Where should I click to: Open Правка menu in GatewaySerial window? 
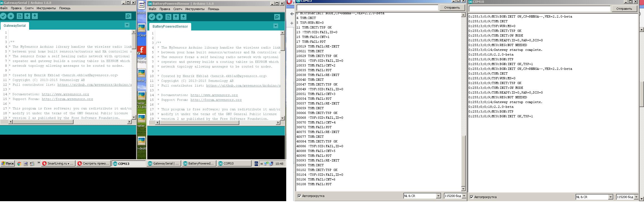point(16,8)
